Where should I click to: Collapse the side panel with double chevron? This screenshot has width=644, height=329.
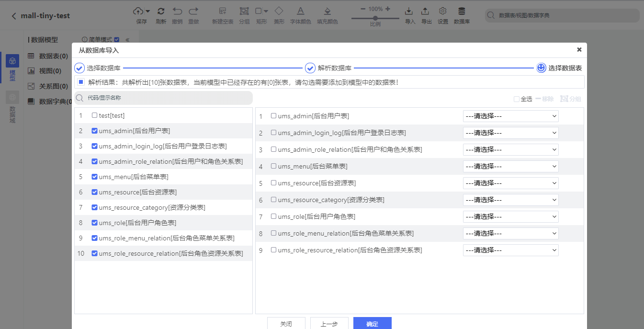127,40
